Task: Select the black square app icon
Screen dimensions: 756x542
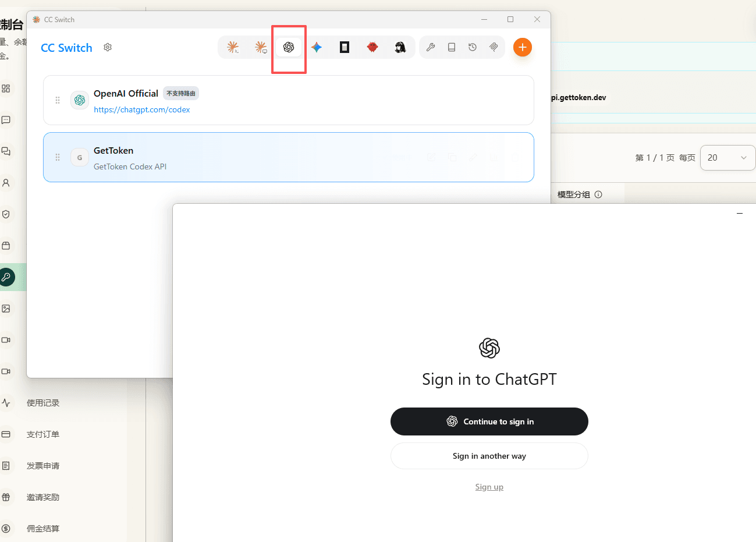Action: pos(345,47)
